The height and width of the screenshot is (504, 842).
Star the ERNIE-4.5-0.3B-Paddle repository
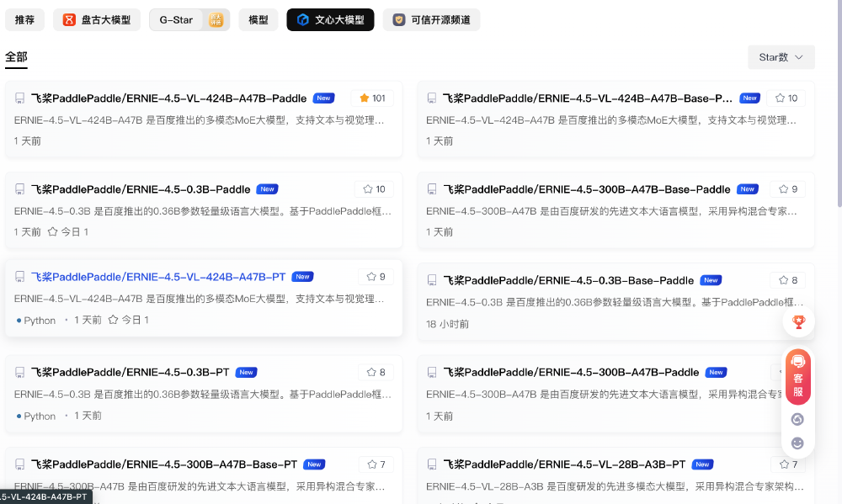[x=366, y=188]
